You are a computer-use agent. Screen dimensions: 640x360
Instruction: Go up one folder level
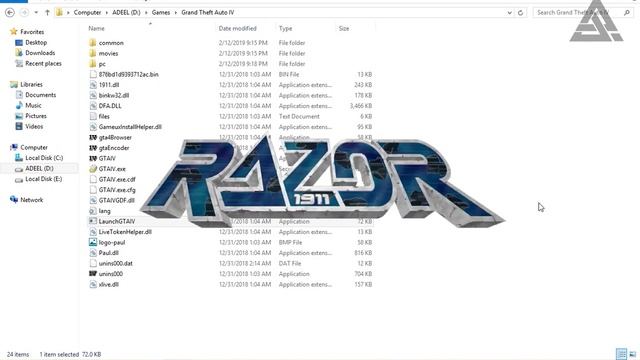[x=47, y=13]
